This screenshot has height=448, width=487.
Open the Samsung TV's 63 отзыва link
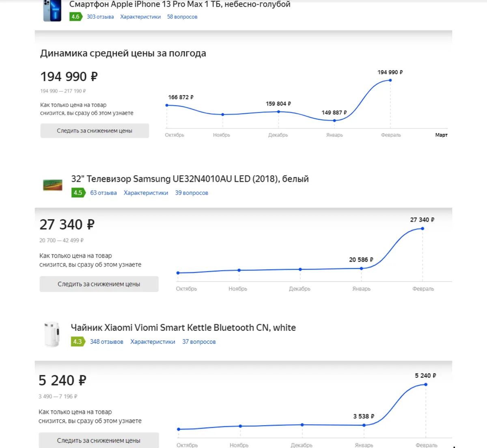(x=103, y=193)
